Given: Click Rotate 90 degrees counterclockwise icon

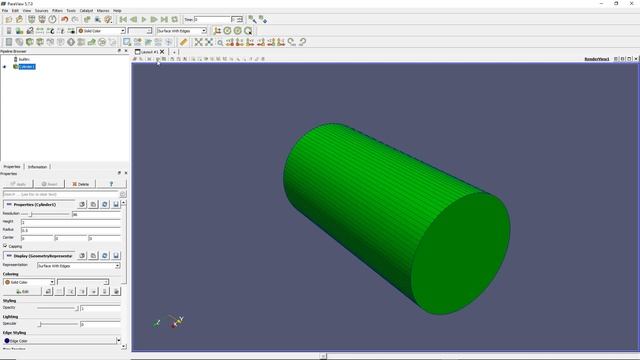Looking at the screenshot, I should [302, 42].
